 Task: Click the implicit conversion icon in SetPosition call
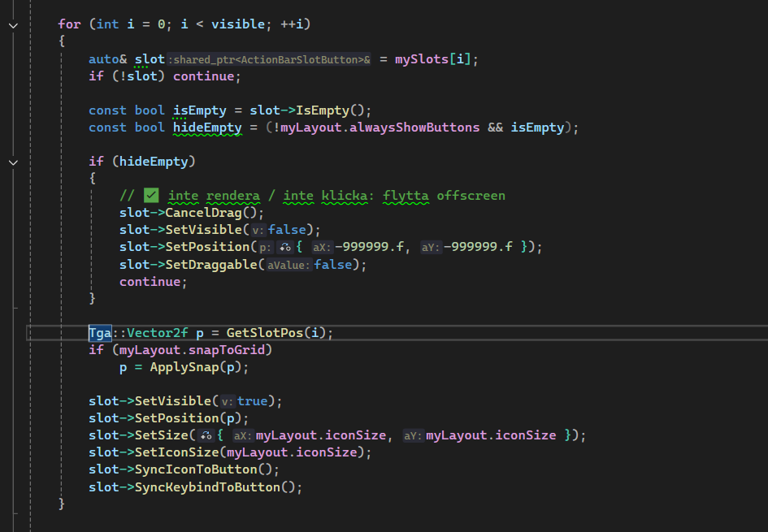[x=284, y=247]
